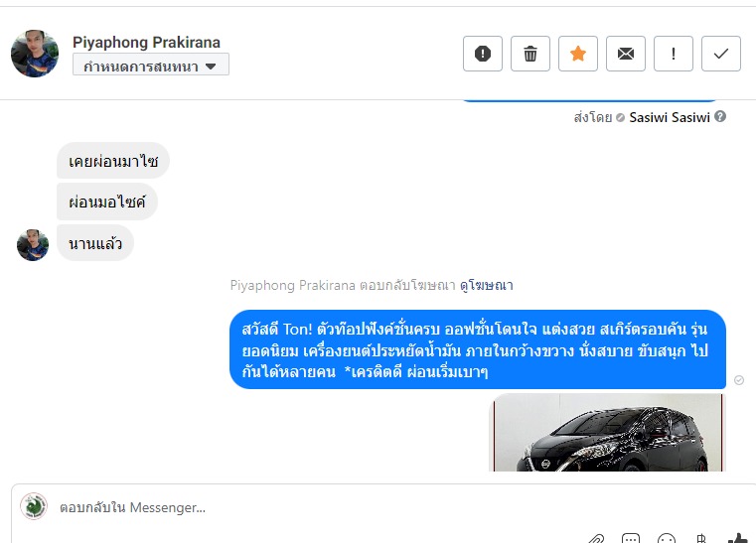The width and height of the screenshot is (756, 543).
Task: Open Piyaphong Prakirana's profile name in header
Action: pos(146,42)
